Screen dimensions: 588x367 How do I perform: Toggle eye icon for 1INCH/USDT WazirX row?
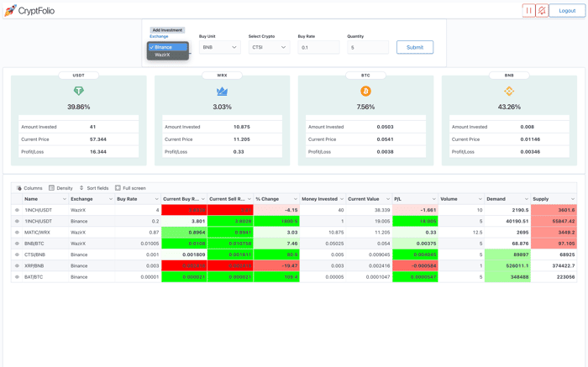tap(17, 210)
